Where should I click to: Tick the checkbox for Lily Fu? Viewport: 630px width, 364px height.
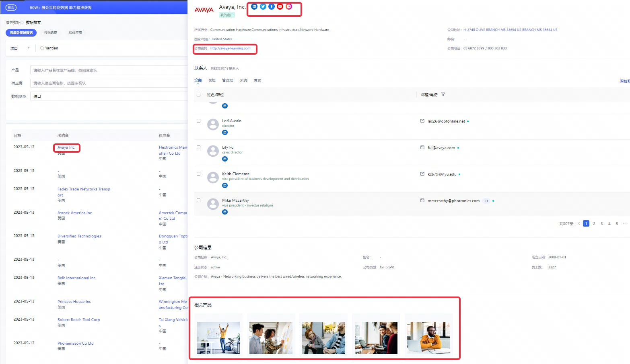(x=198, y=147)
